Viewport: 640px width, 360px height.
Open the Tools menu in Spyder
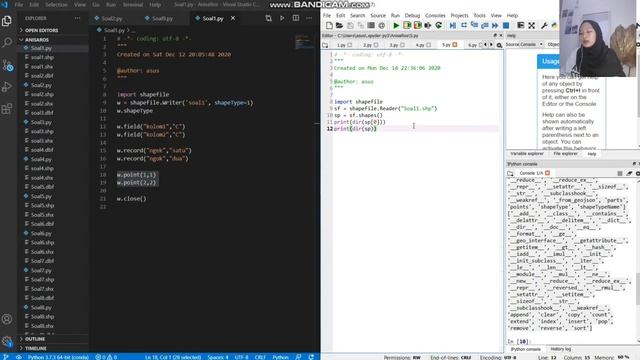(x=480, y=16)
